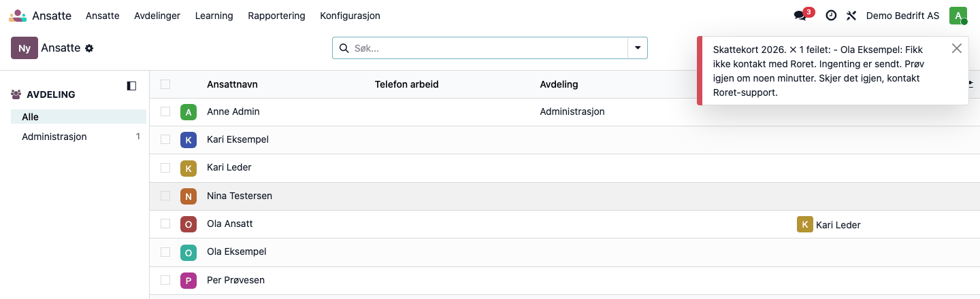Sort by the Telefon arbeid column header
The image size is (980, 299).
(x=406, y=84)
